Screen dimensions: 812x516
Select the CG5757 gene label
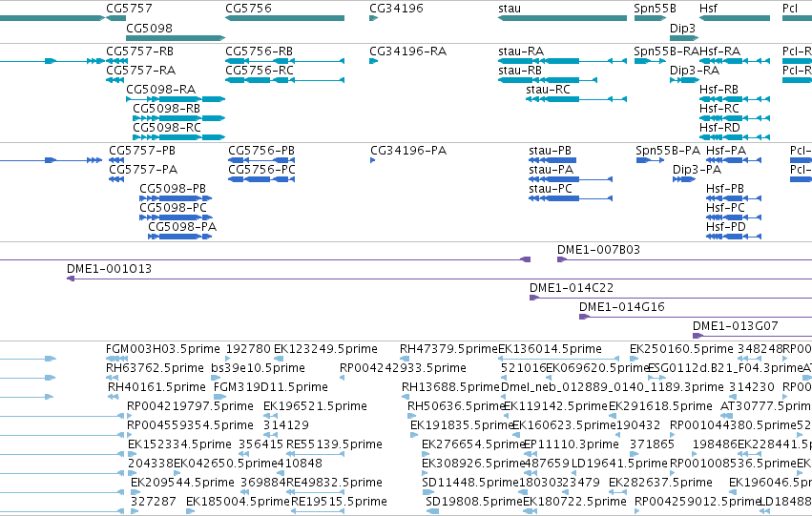(x=129, y=9)
